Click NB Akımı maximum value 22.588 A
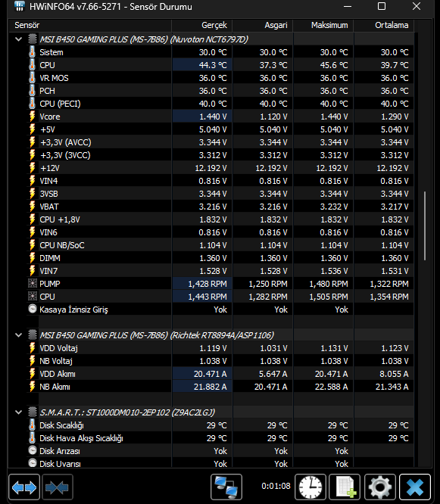This screenshot has height=504, width=440. 331,387
